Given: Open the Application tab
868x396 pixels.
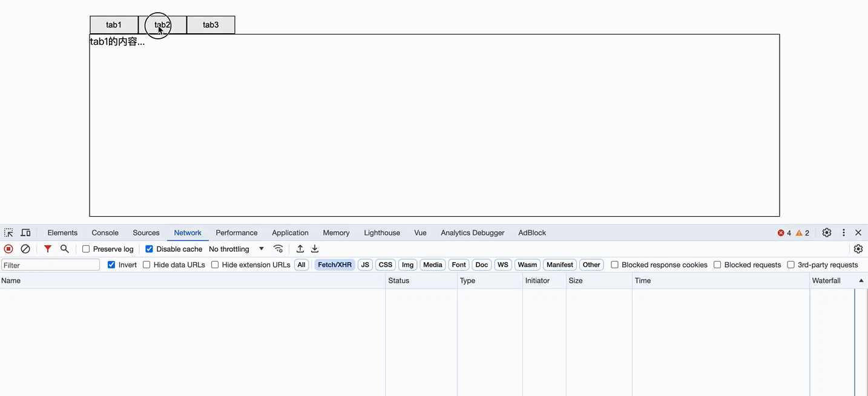Looking at the screenshot, I should click(290, 233).
